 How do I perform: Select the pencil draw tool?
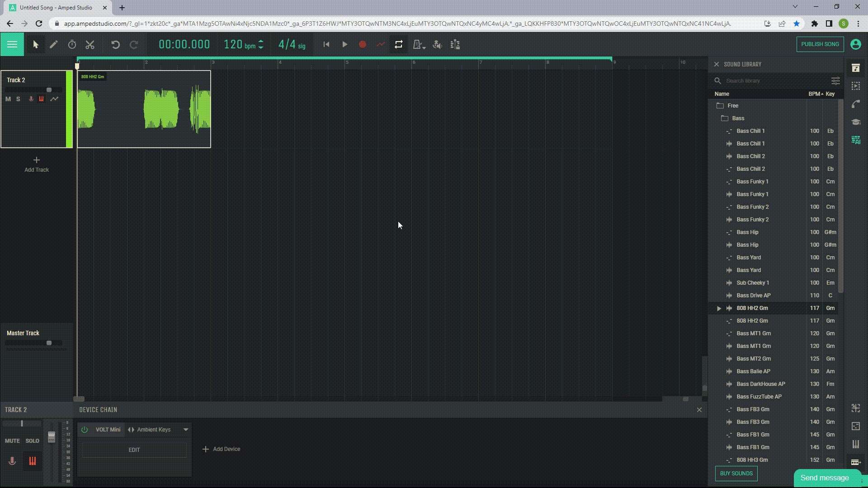click(53, 44)
